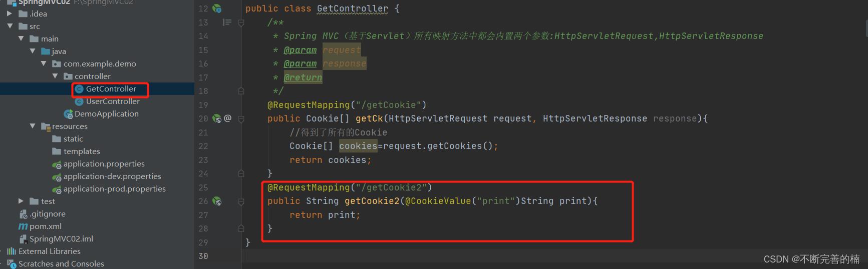Click line number 30 in the gutter

pyautogui.click(x=203, y=256)
